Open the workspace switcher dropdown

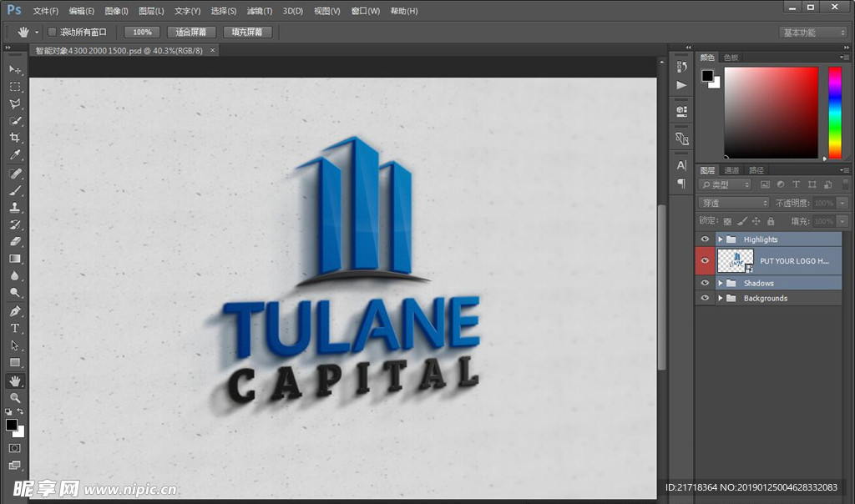(x=813, y=33)
